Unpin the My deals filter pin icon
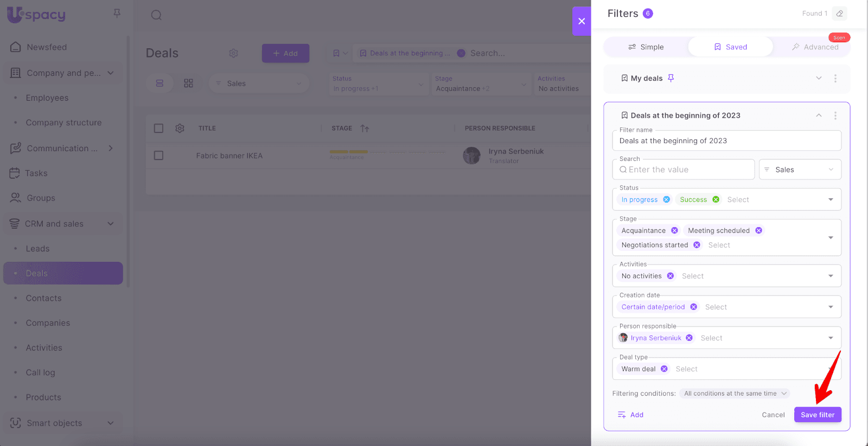Viewport: 868px width, 446px height. point(671,78)
